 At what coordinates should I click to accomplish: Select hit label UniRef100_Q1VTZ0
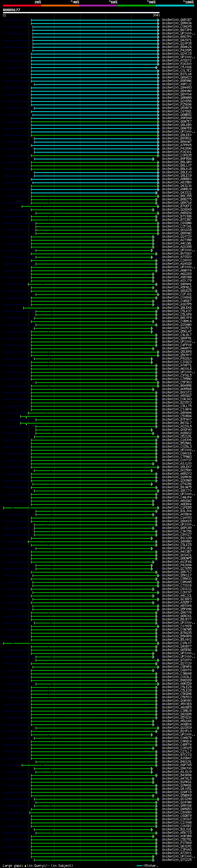point(177,236)
